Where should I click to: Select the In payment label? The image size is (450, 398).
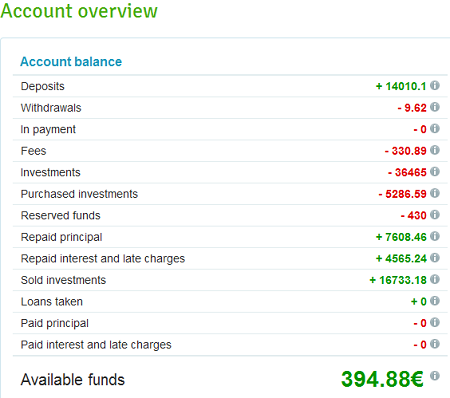click(x=48, y=129)
